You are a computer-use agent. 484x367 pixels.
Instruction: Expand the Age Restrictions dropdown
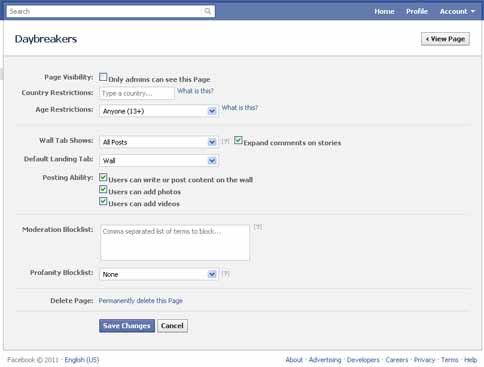(x=159, y=111)
